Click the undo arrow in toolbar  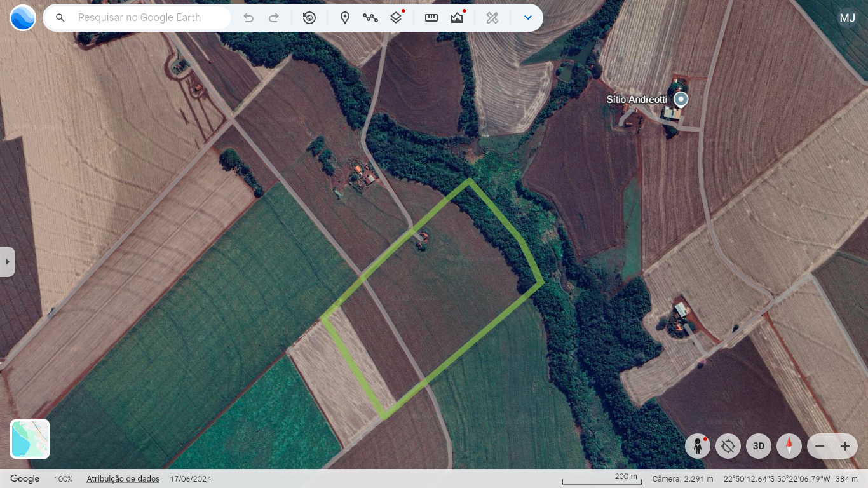pos(248,18)
